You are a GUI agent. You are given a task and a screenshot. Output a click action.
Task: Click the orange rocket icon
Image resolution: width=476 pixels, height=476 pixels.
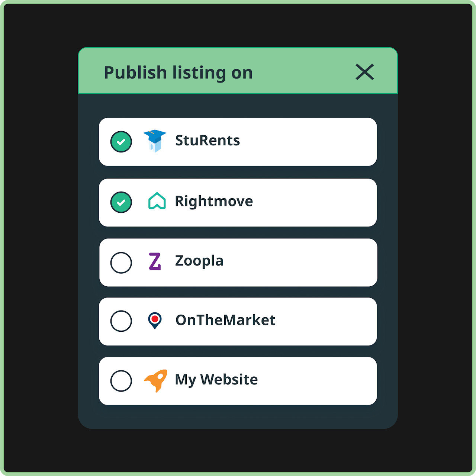coord(156,380)
